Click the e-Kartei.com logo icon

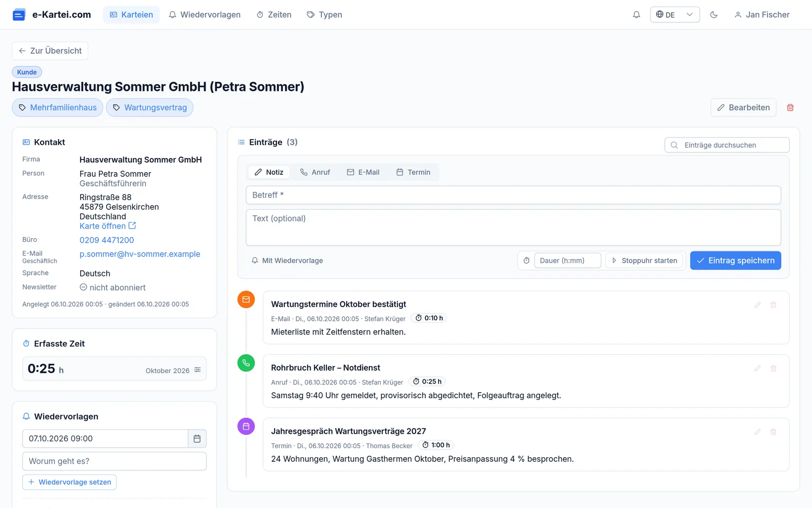[x=19, y=15]
